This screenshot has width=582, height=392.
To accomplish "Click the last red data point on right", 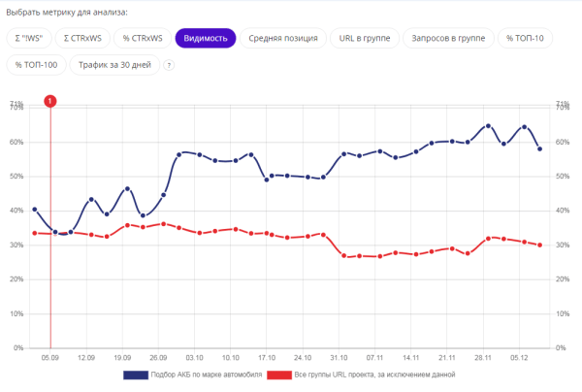I will pos(539,245).
